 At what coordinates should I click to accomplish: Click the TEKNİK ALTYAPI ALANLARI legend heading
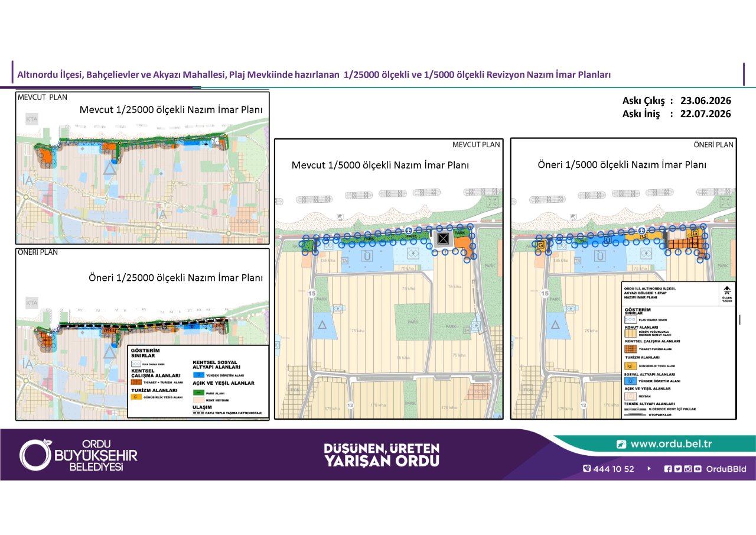pos(650,404)
